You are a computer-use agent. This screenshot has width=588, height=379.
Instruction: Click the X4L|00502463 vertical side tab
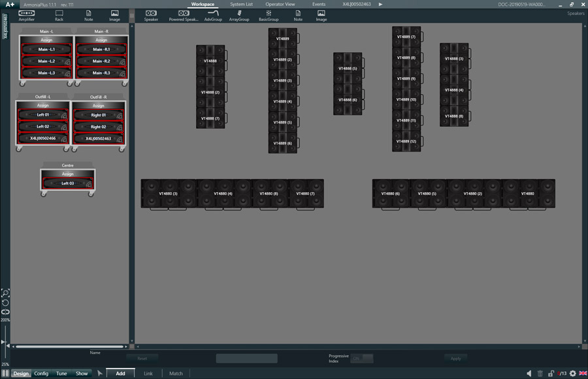(x=5, y=26)
